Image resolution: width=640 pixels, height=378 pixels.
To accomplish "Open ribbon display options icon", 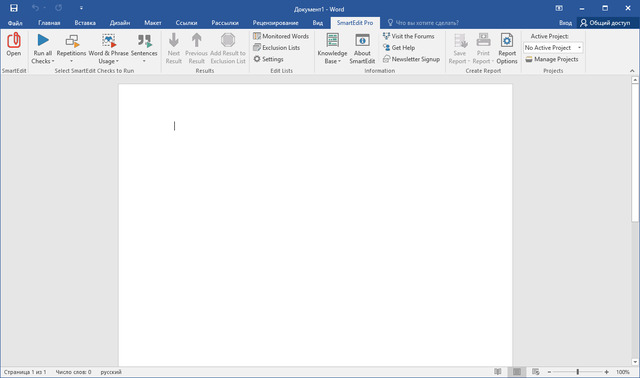I will [x=559, y=8].
